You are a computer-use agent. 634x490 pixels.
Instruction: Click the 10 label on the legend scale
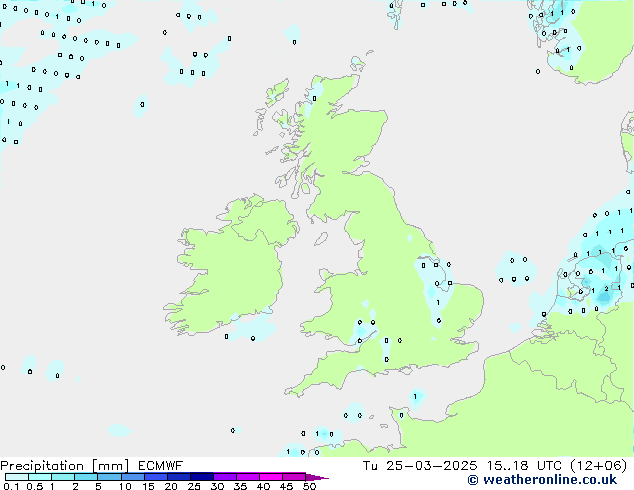124,487
